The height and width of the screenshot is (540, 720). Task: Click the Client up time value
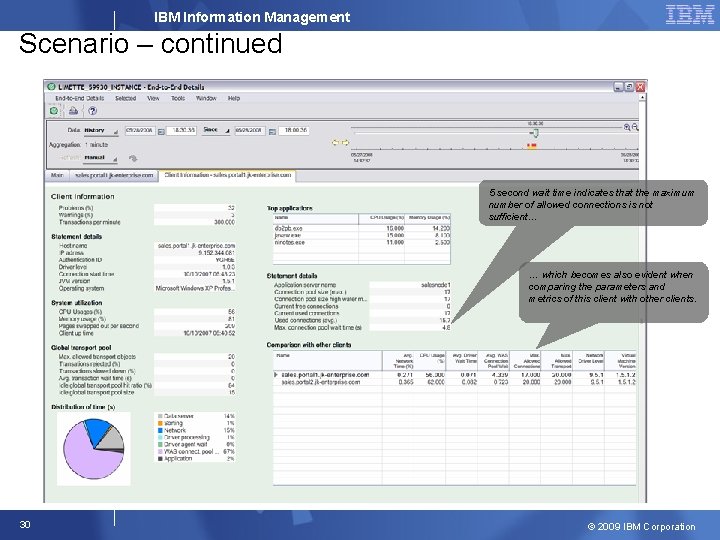tap(209, 333)
